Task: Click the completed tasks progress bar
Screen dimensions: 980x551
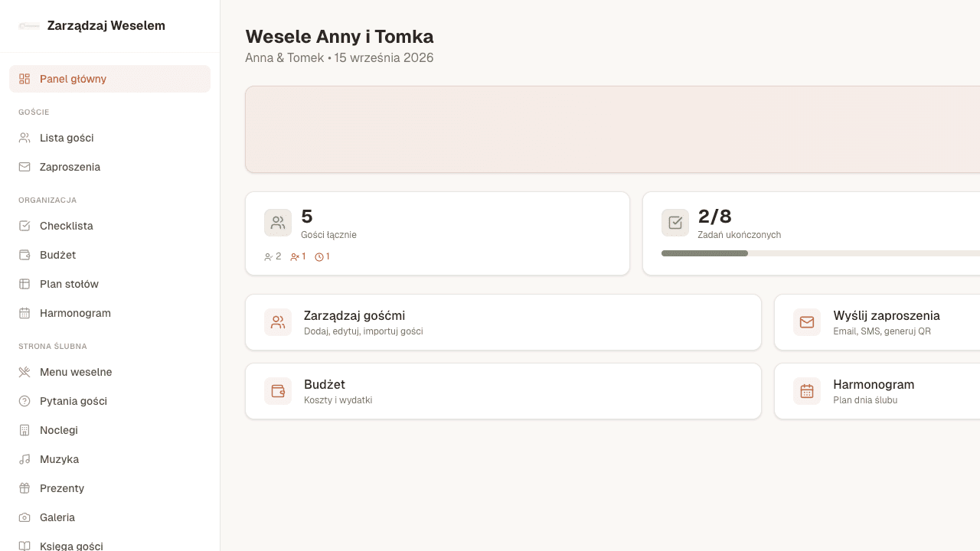Action: click(820, 253)
